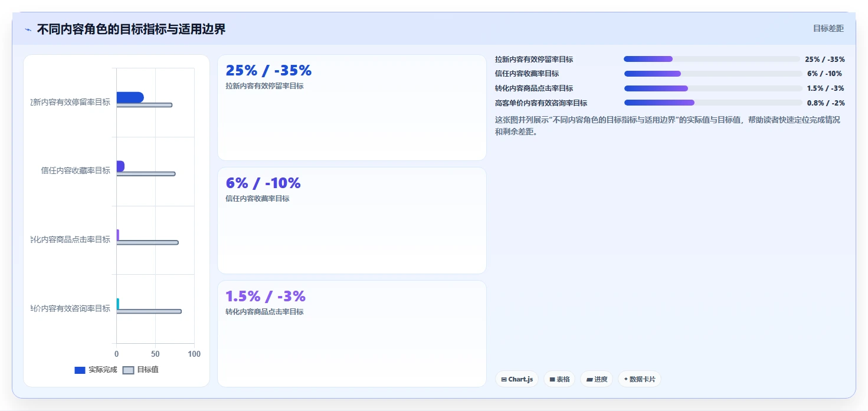Click the 进度 tag
The height and width of the screenshot is (411, 868).
(597, 379)
